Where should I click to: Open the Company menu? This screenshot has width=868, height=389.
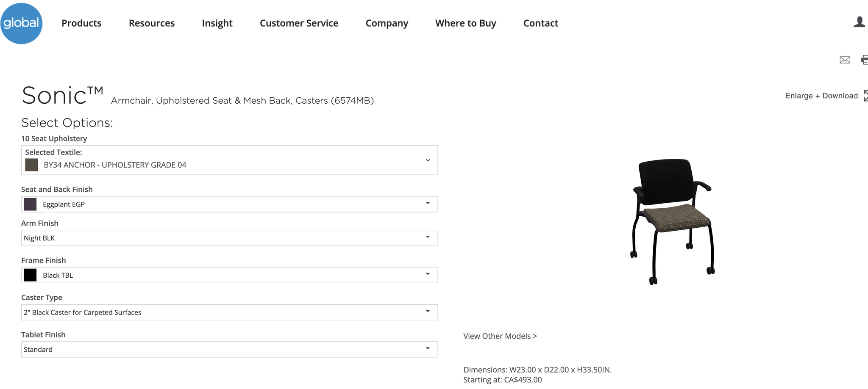click(387, 23)
